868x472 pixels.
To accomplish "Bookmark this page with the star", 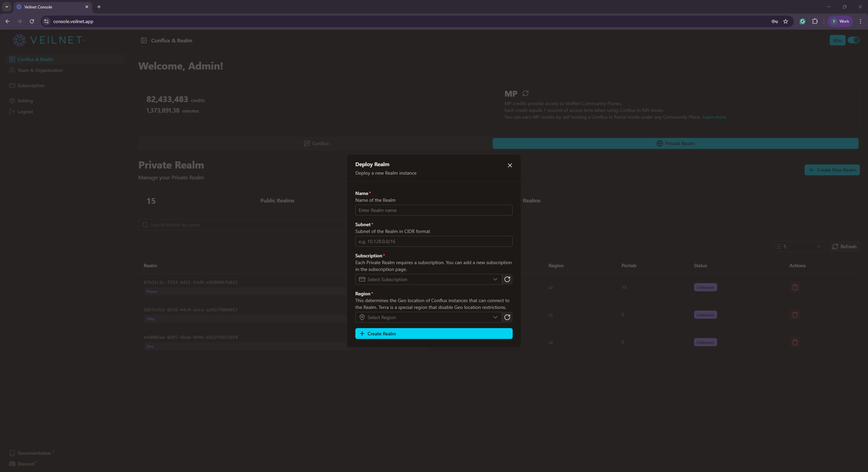I will pyautogui.click(x=785, y=21).
